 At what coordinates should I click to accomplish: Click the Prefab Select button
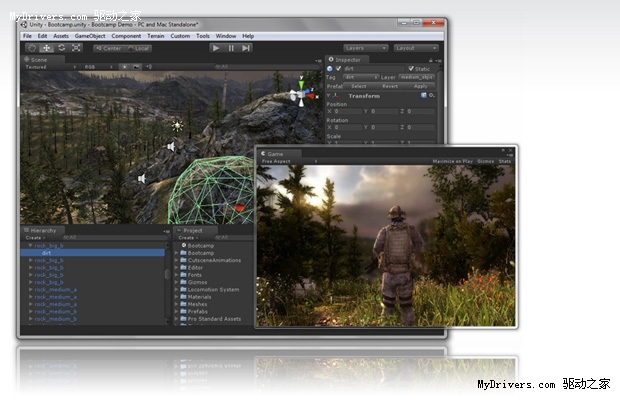pyautogui.click(x=359, y=86)
